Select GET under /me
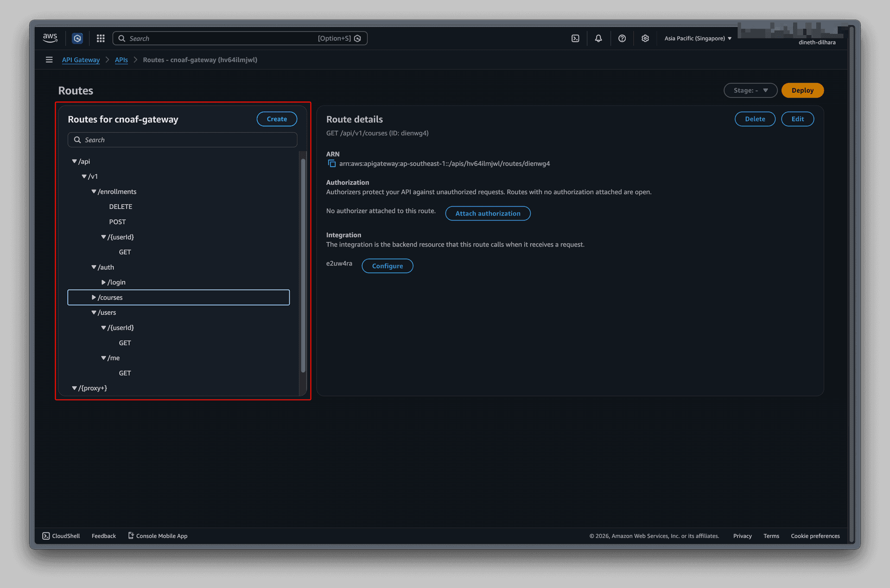Viewport: 890px width, 588px height. pos(125,373)
